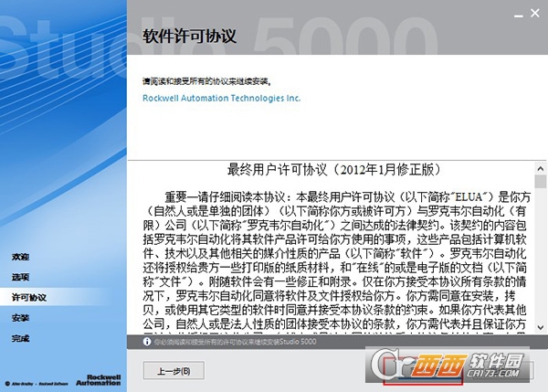The height and width of the screenshot is (392, 548).
Task: Click the Rockwell Automation logo
Action: coord(99,380)
